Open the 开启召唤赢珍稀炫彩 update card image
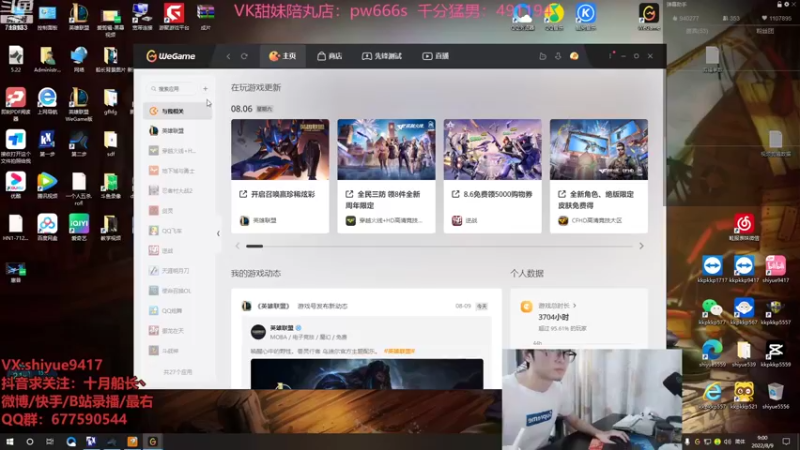800x450 pixels. [x=280, y=149]
